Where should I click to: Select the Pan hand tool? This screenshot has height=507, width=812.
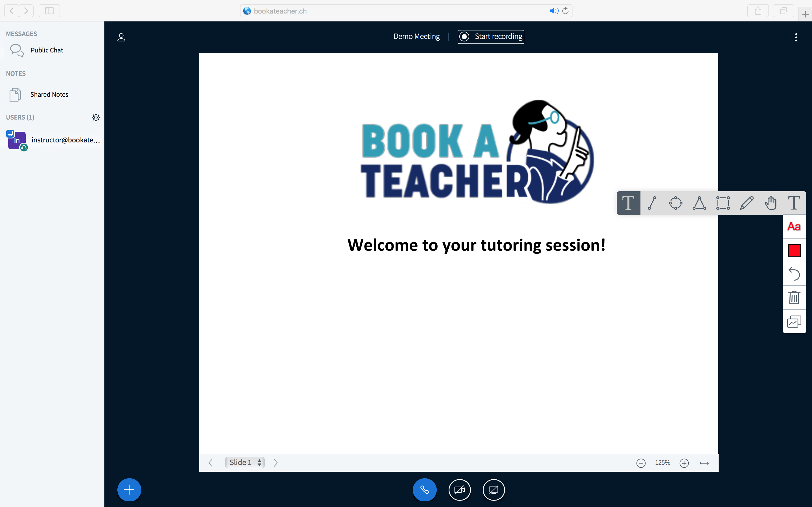(x=771, y=203)
